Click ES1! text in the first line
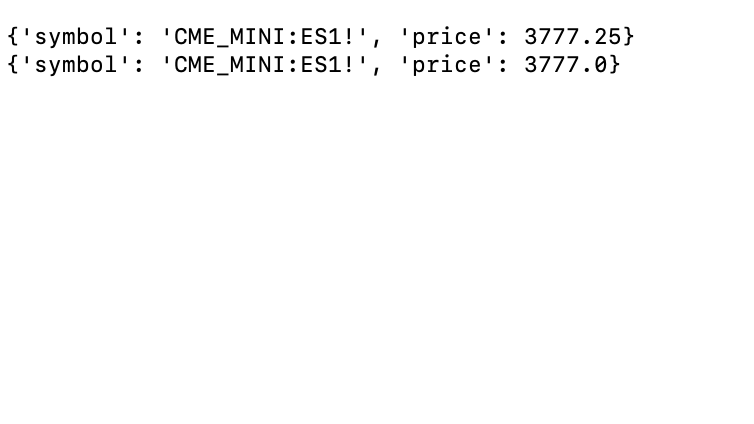 click(327, 37)
